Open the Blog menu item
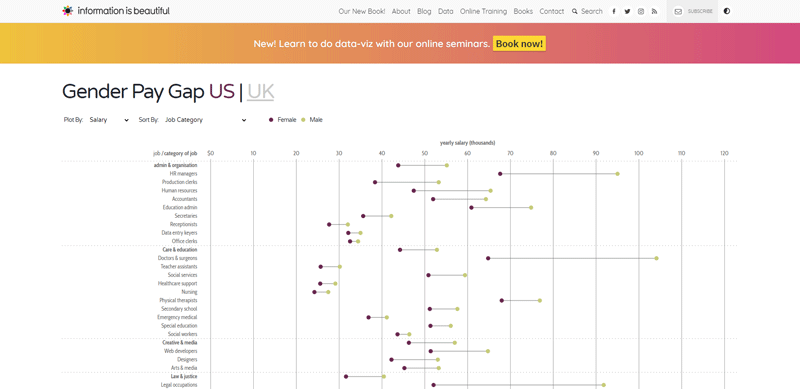The height and width of the screenshot is (389, 800). point(424,11)
